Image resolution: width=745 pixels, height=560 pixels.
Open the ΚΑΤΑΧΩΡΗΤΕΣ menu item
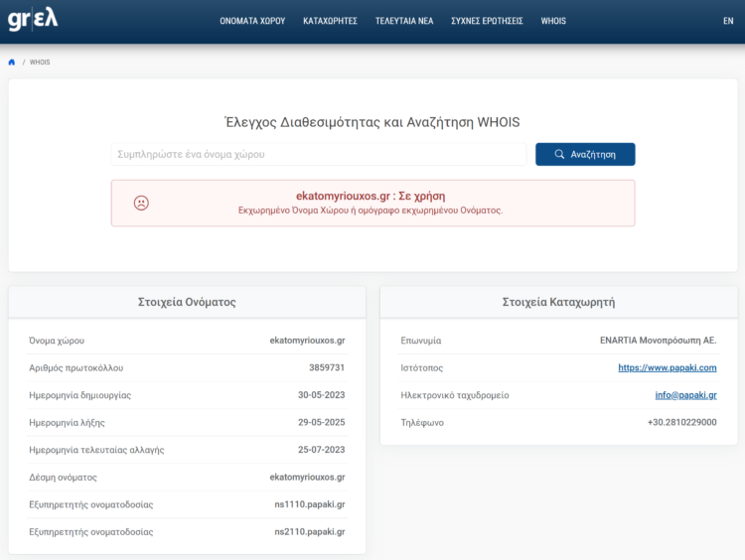330,21
